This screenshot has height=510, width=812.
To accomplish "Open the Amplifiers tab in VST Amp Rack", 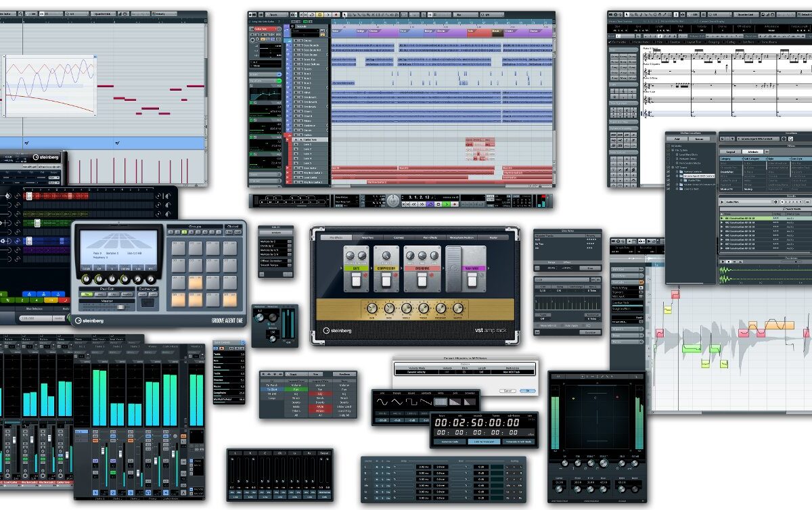I will click(367, 237).
